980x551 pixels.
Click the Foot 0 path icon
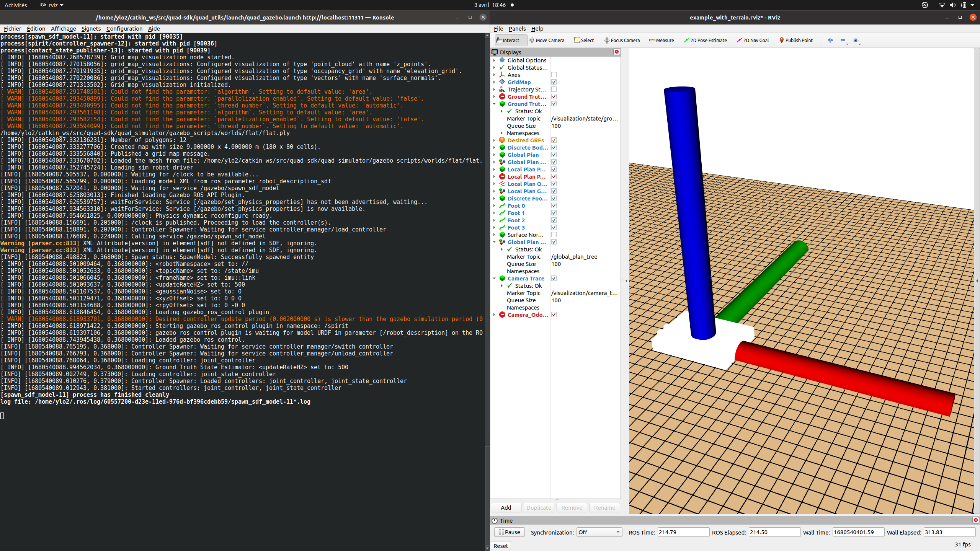[x=502, y=205]
